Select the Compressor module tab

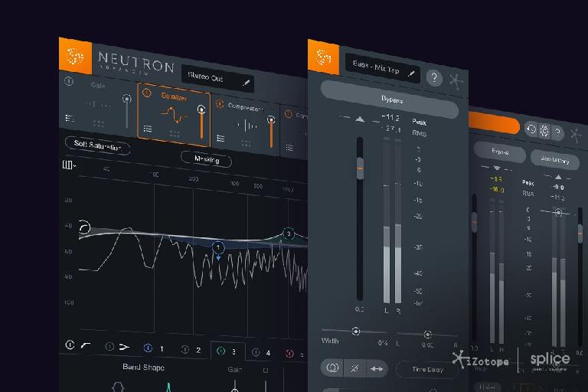coord(245,126)
